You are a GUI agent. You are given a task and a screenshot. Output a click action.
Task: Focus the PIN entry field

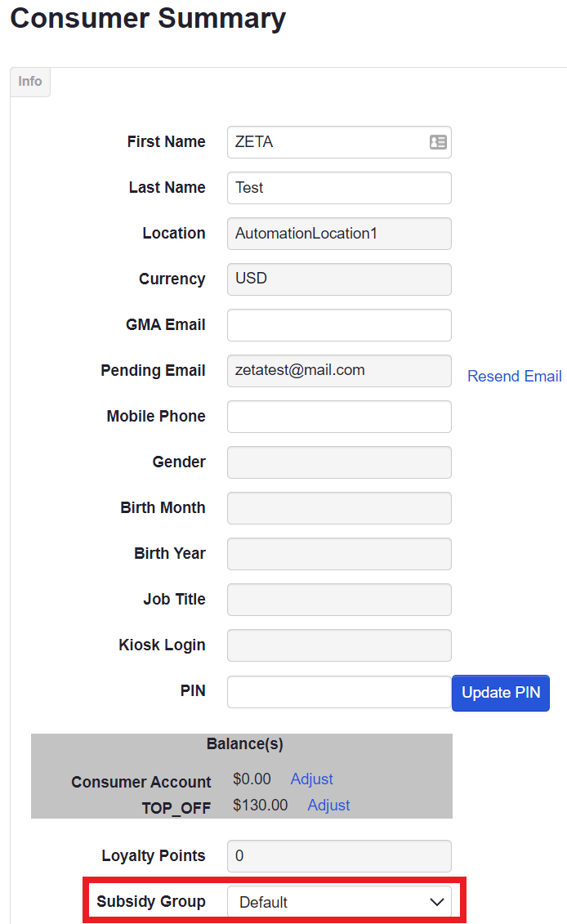[340, 692]
